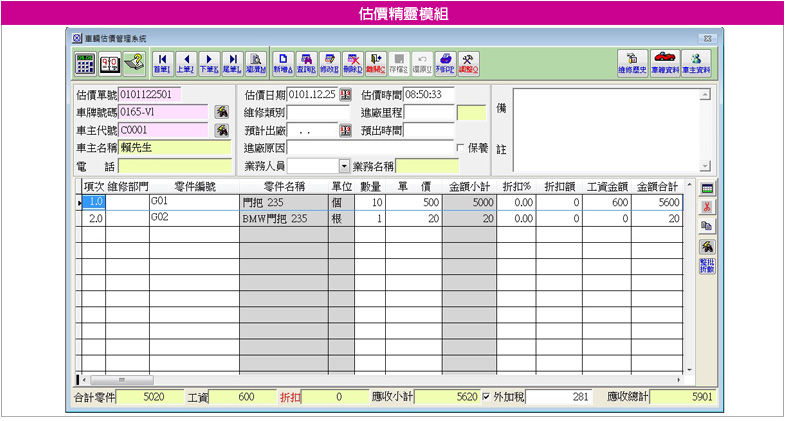Click the scissors cut-row icon beside grid
The width and height of the screenshot is (786, 421).
(x=706, y=207)
